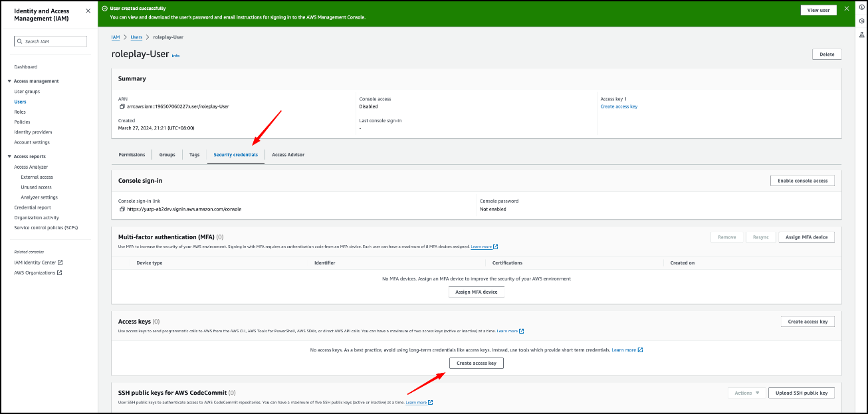Image resolution: width=868 pixels, height=414 pixels.
Task: Click the IAM breadcrumb link
Action: coord(116,37)
